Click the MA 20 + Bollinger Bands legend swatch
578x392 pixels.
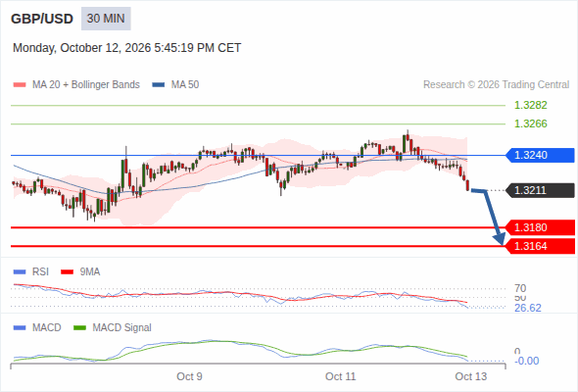[x=20, y=85]
